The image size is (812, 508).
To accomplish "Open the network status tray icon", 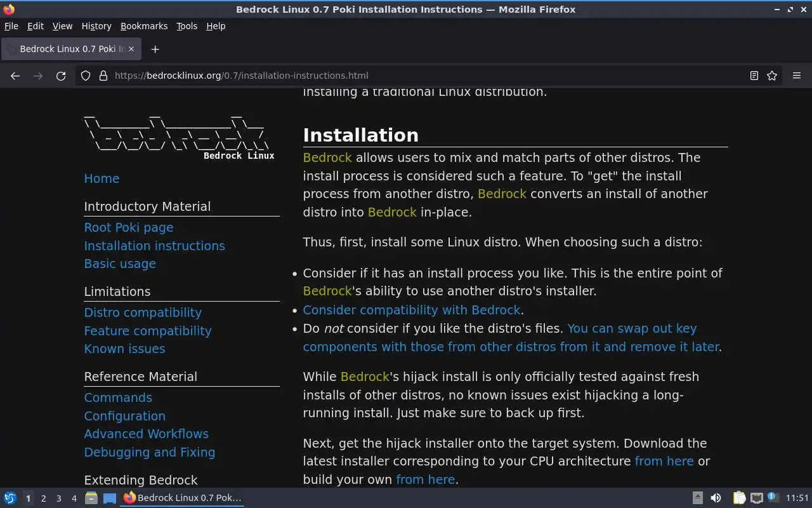I will pyautogui.click(x=756, y=498).
